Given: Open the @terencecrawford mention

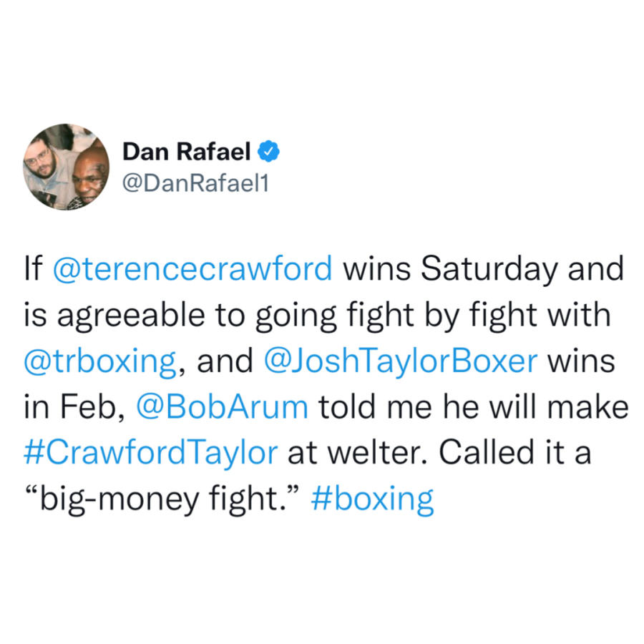Looking at the screenshot, I should (192, 268).
